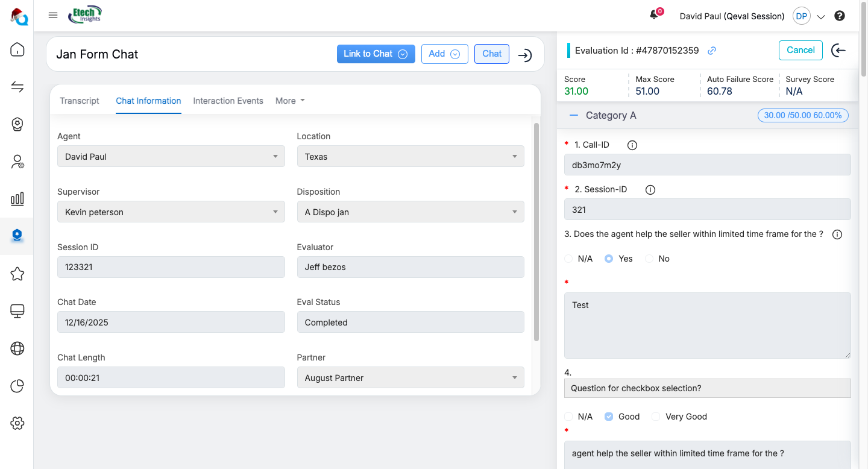Collapse the Category A section
Screen dimensions: 868x469
[574, 115]
